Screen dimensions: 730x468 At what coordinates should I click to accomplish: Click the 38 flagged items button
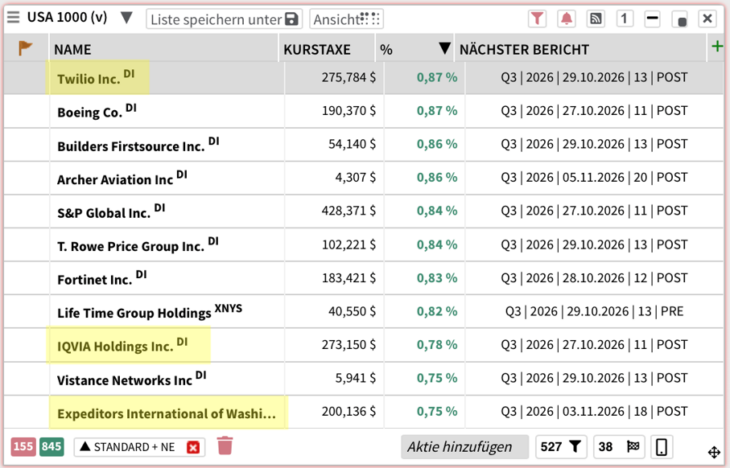(619, 447)
